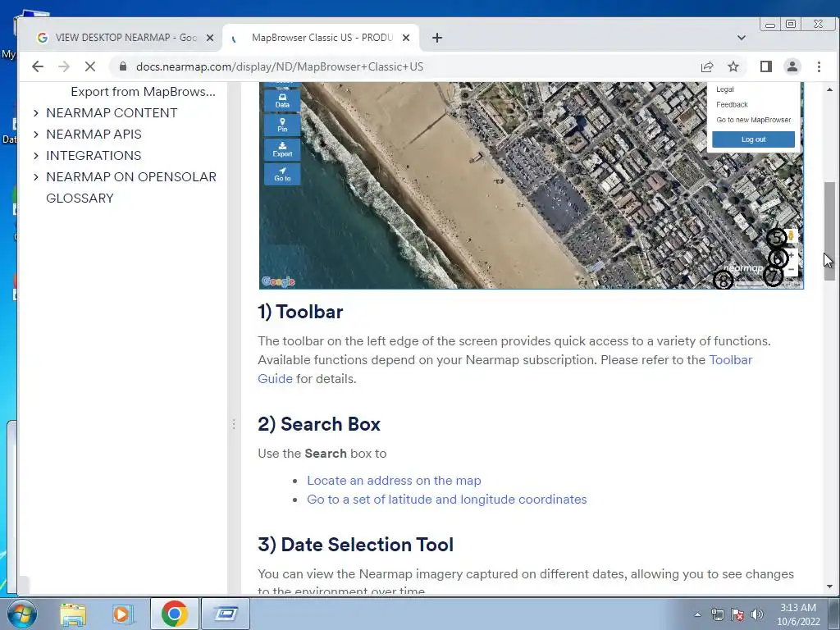Screen dimensions: 840x630
Task: Click the 1) Toolbar heading
Action: click(x=300, y=312)
